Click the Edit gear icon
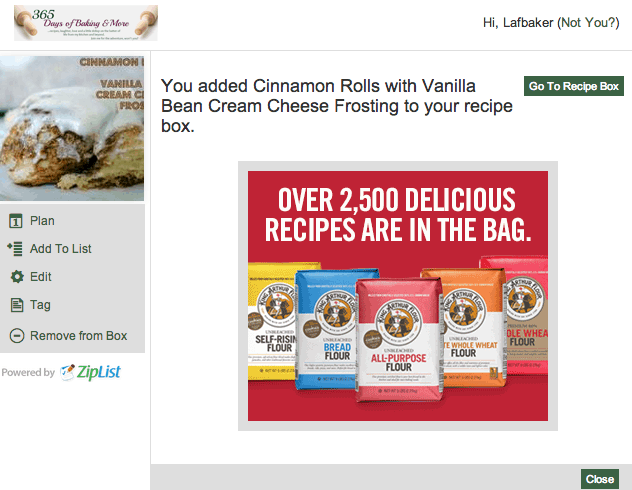The image size is (632, 490). [17, 277]
